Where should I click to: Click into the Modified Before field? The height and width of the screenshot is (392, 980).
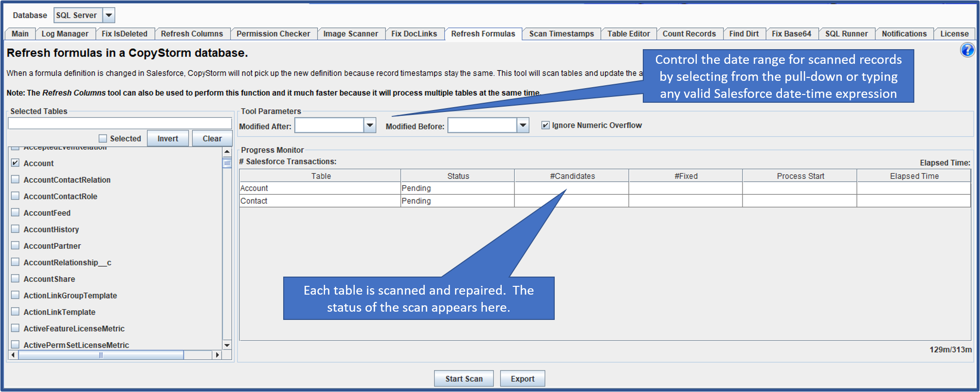click(x=482, y=126)
